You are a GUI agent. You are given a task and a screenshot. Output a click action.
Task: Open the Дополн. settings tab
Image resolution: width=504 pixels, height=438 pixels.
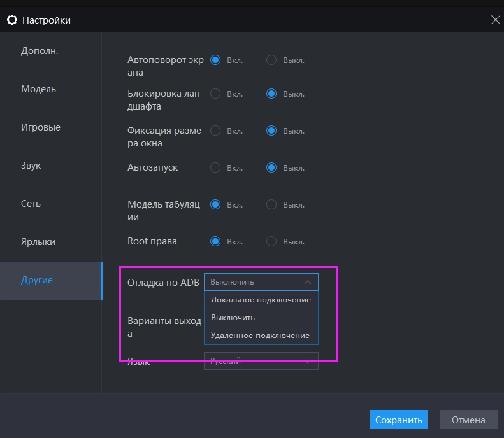(x=40, y=51)
